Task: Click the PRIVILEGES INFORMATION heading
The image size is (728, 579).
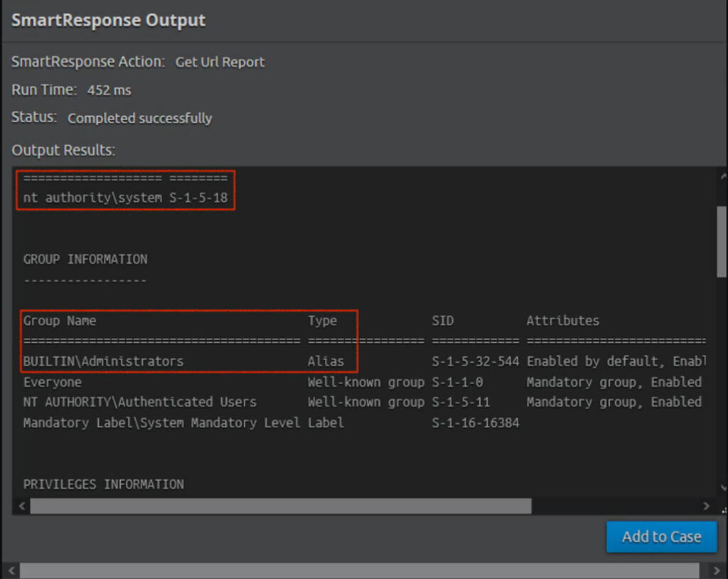Action: point(103,484)
